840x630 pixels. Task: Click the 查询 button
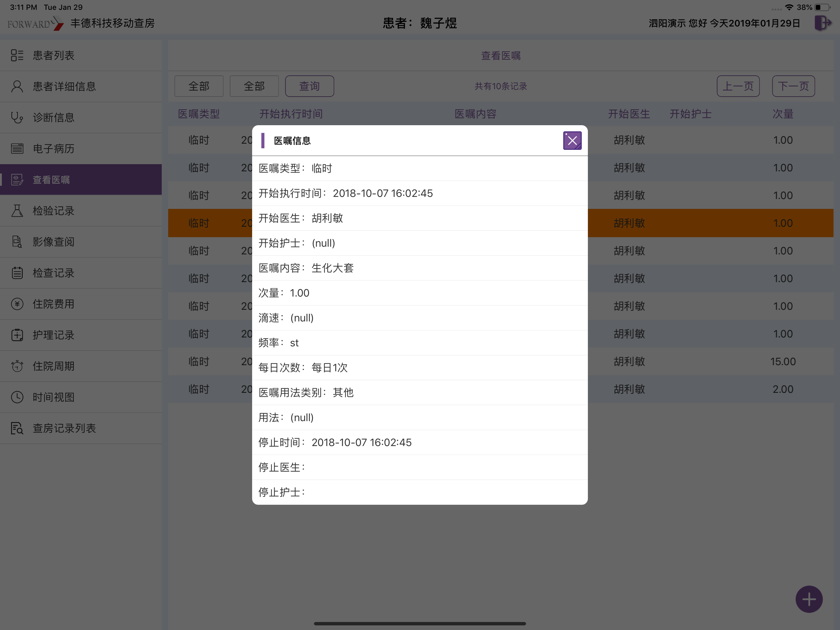point(310,86)
